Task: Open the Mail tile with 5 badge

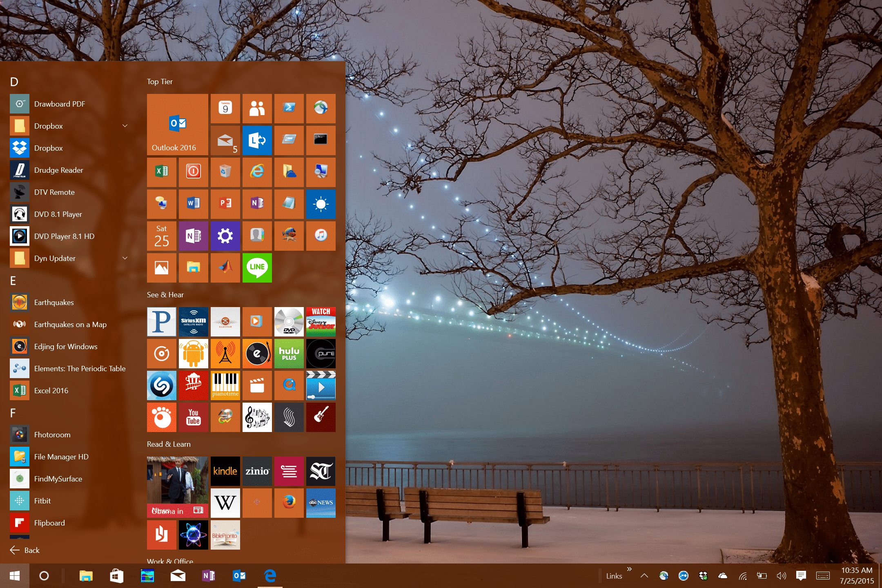Action: coord(225,140)
